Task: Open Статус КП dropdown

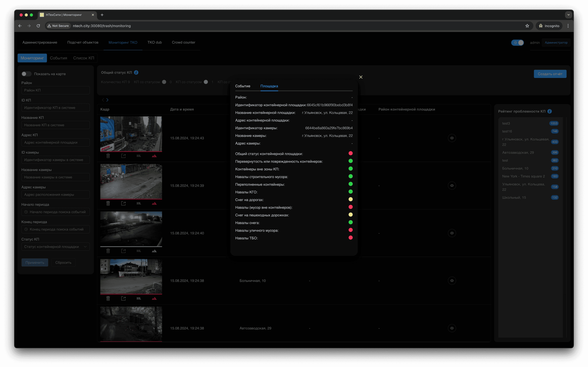Action: pyautogui.click(x=55, y=247)
